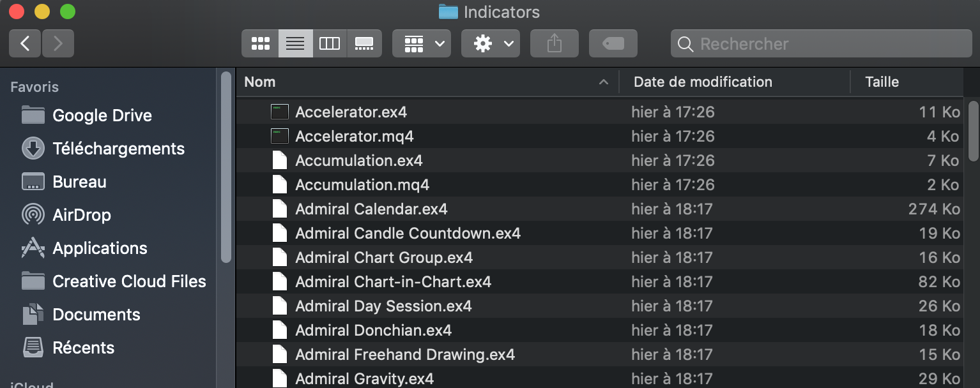Select file Admiral Chart-in-Chart.ex4
This screenshot has width=980, height=388.
(x=599, y=281)
